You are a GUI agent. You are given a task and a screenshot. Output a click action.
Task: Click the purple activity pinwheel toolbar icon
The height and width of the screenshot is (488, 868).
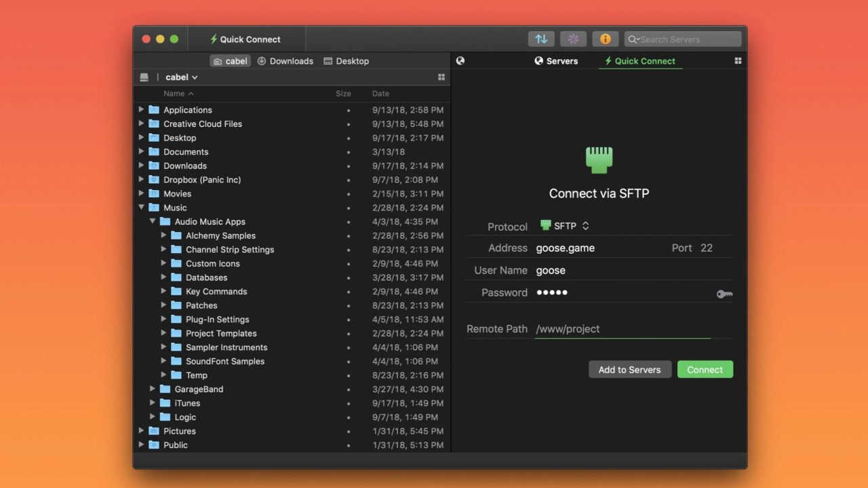pyautogui.click(x=573, y=39)
